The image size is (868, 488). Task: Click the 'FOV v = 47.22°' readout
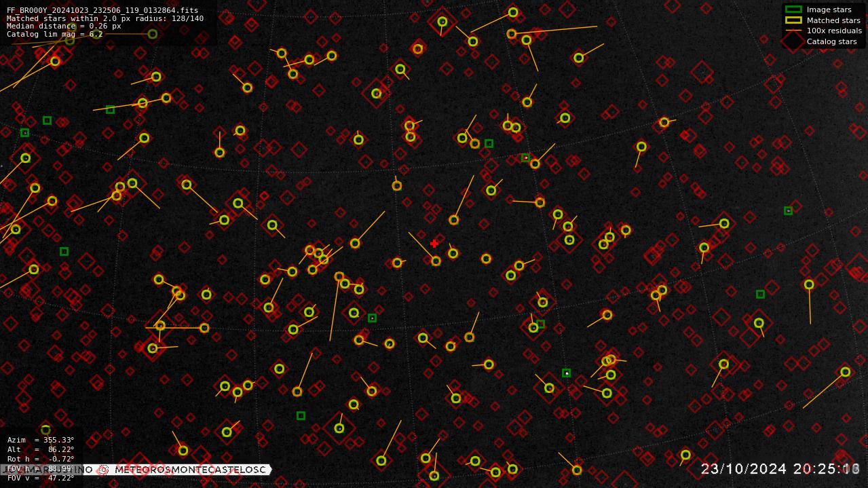coord(41,478)
